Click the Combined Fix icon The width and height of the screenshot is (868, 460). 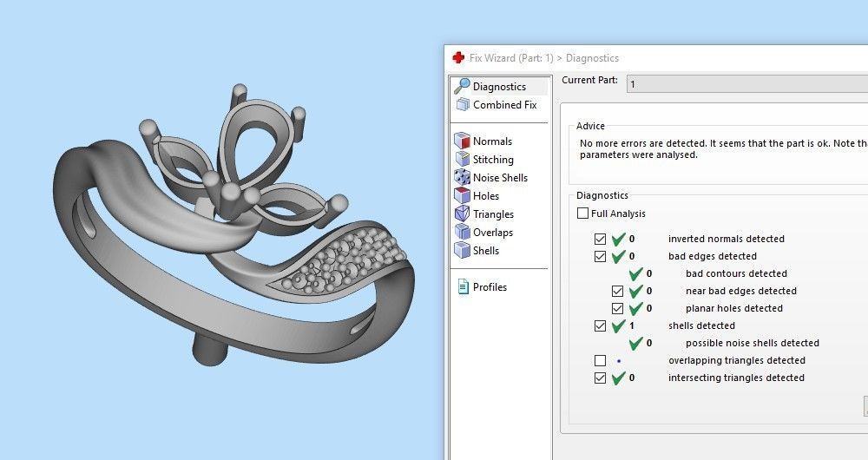463,105
